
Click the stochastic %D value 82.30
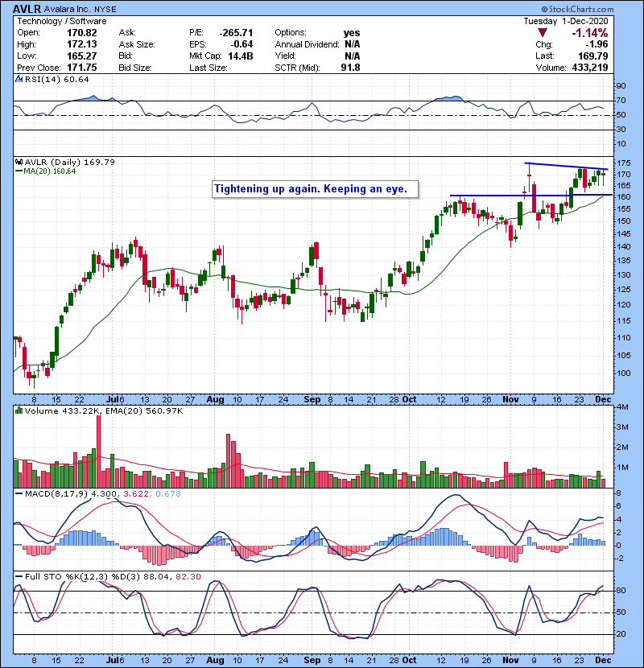(x=188, y=576)
